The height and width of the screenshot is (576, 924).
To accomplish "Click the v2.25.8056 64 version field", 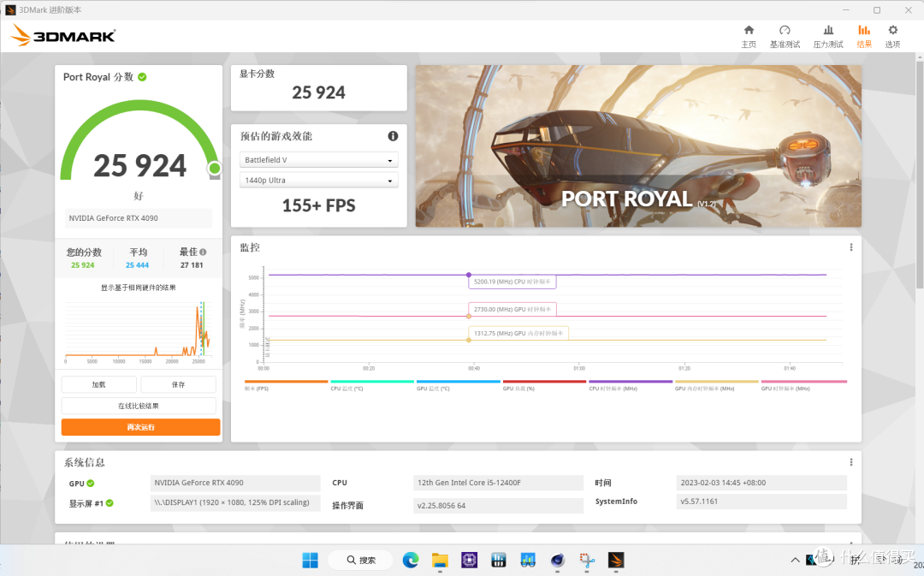I will [498, 505].
